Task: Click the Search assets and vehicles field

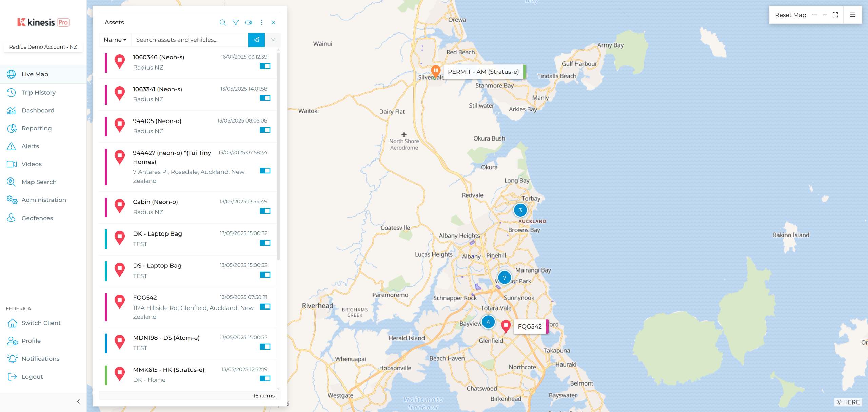Action: (x=190, y=40)
